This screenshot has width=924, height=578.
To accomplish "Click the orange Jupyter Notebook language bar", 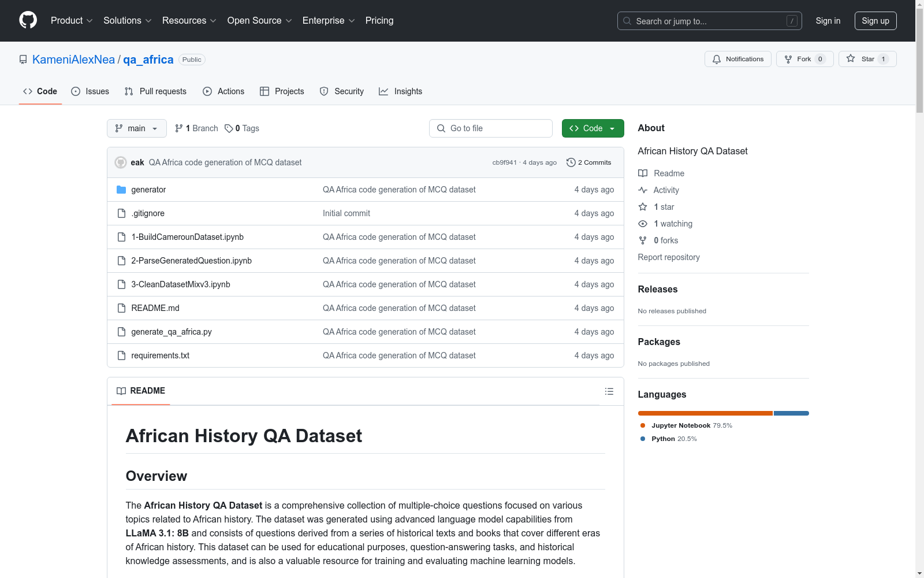I will click(x=705, y=413).
